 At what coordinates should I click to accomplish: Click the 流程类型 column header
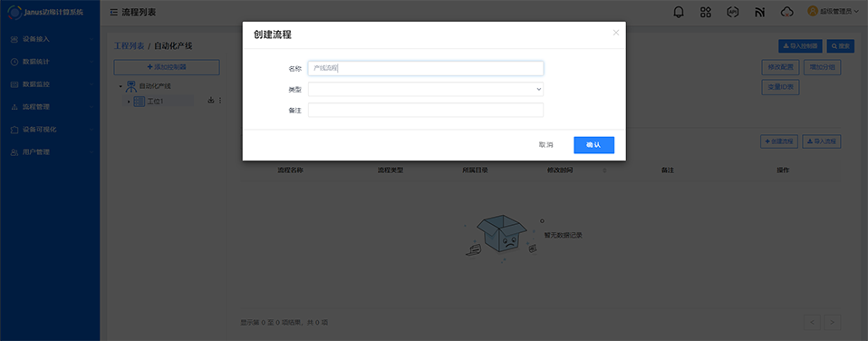point(391,170)
